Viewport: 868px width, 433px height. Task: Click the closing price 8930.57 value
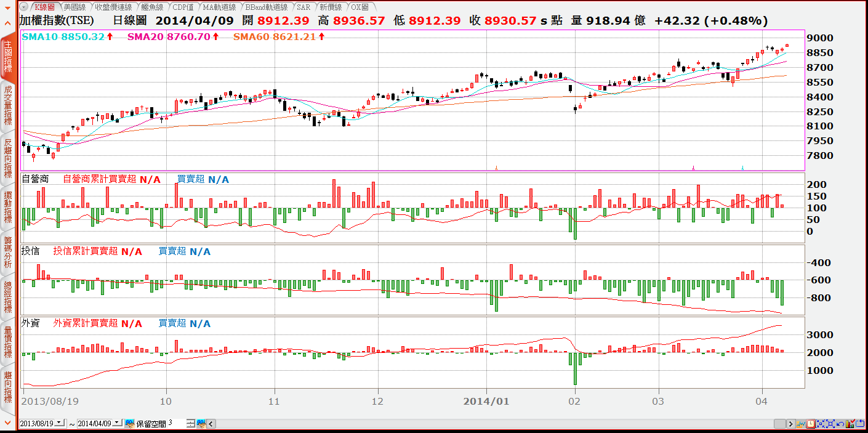click(x=510, y=20)
